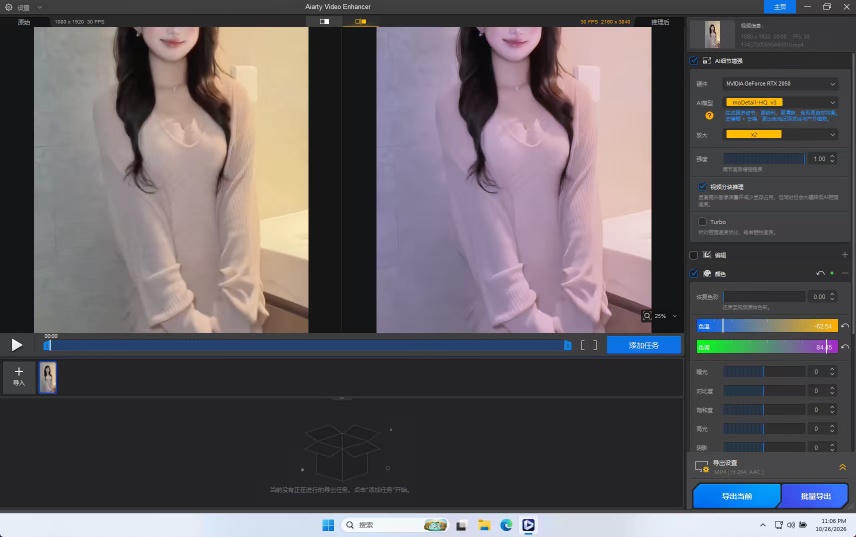Click the green dot indicator in color header

(x=832, y=273)
